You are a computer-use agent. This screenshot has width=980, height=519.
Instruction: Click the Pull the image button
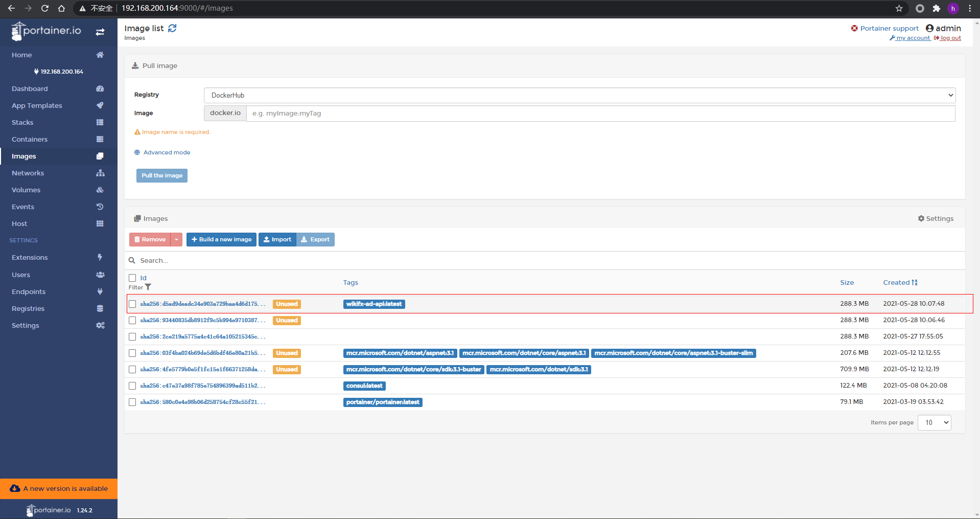coord(162,175)
